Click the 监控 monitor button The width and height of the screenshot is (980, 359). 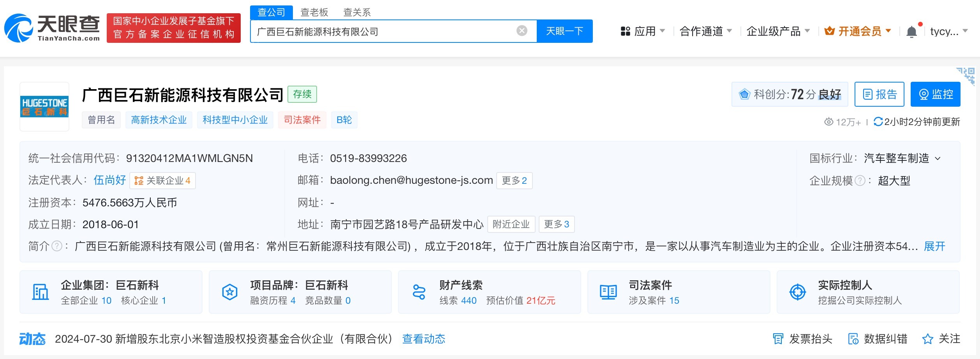[x=935, y=94]
